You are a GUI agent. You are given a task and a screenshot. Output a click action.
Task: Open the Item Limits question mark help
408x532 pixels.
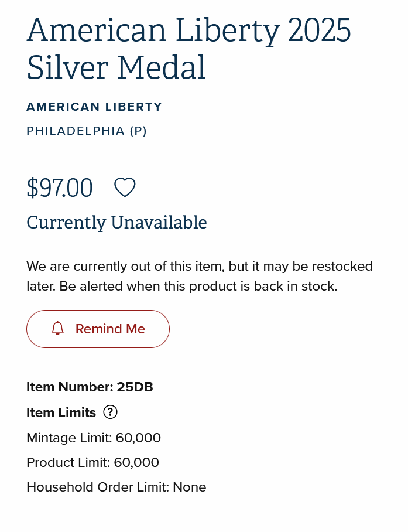pyautogui.click(x=110, y=412)
